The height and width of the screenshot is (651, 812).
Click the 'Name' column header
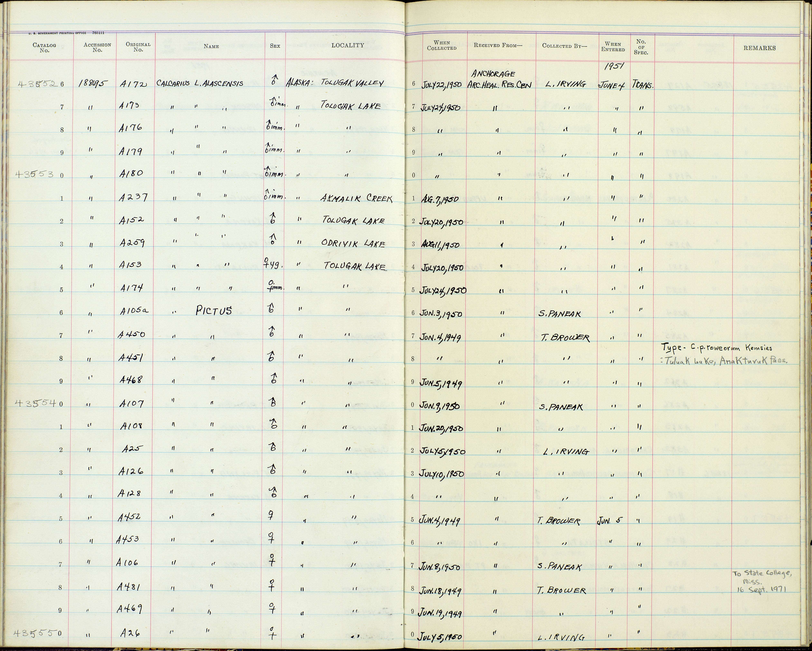[211, 46]
